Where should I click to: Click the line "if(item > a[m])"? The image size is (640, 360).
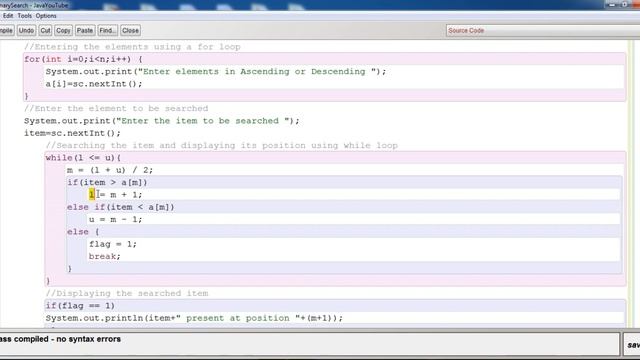(107, 182)
